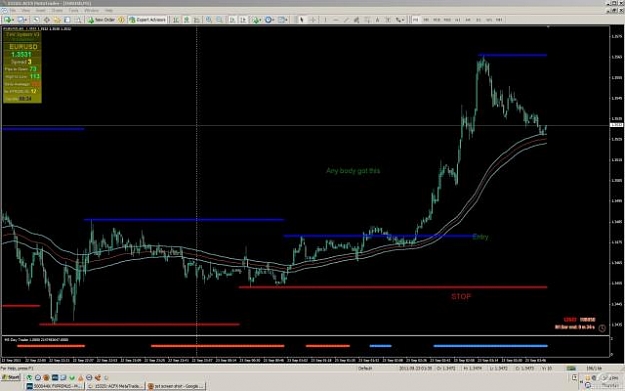Open the Indicators list dropdown
Screen dimensions: 625x391
coord(256,20)
